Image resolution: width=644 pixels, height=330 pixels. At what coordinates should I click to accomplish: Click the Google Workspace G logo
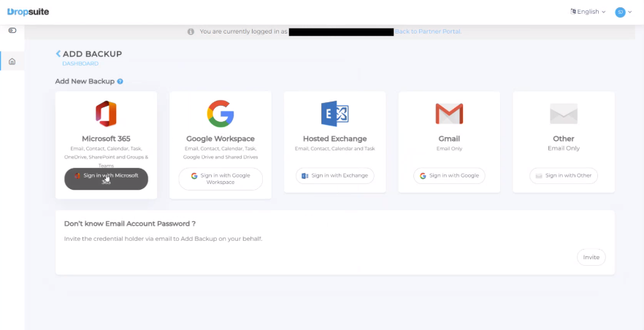tap(221, 113)
